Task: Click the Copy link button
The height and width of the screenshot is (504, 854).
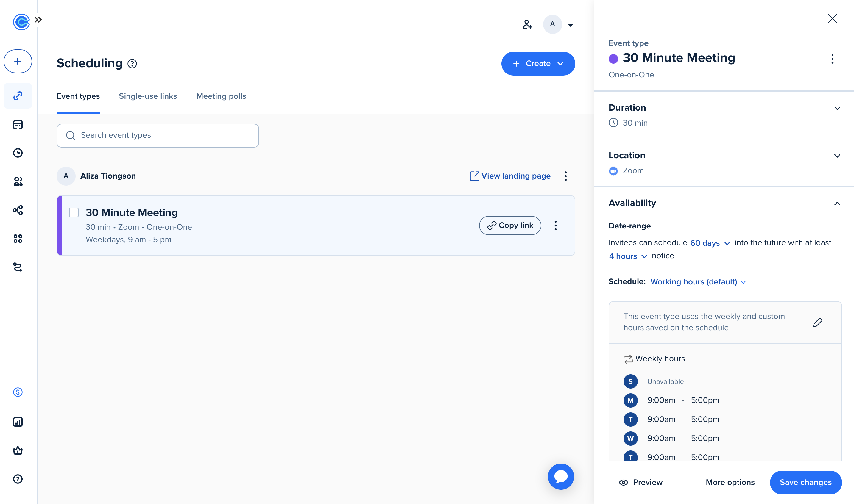Action: tap(510, 226)
